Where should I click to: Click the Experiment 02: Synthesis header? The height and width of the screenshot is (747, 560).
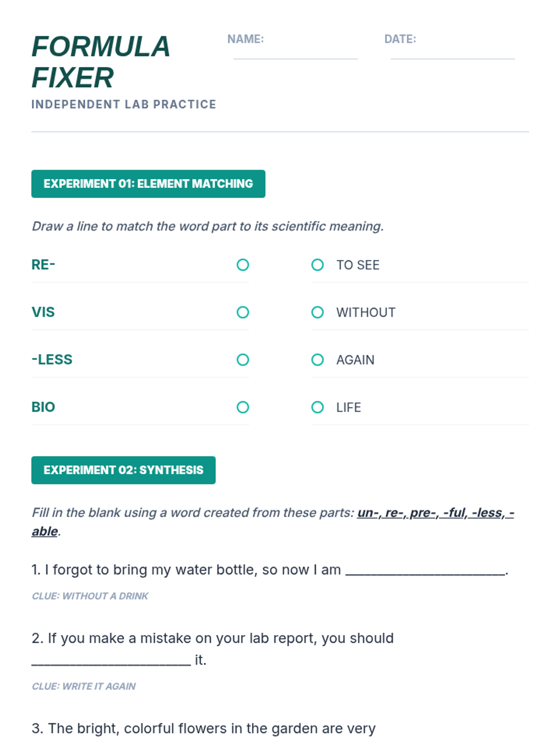click(x=124, y=470)
